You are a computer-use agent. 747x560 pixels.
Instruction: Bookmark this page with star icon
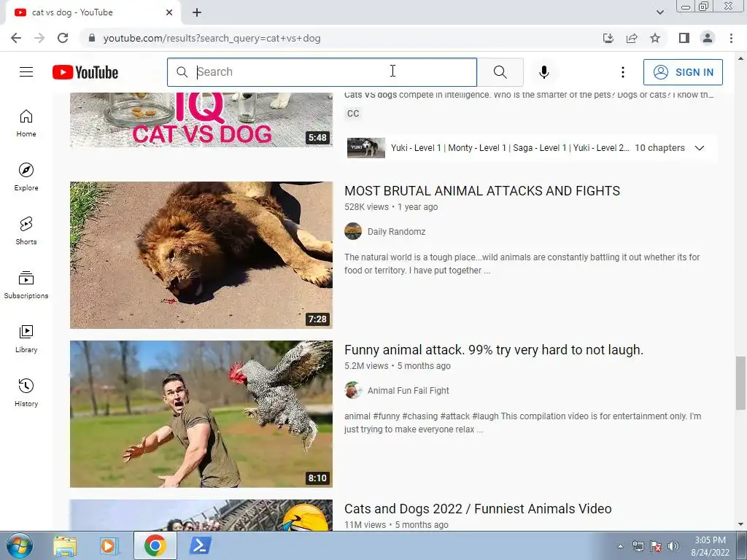pyautogui.click(x=655, y=38)
